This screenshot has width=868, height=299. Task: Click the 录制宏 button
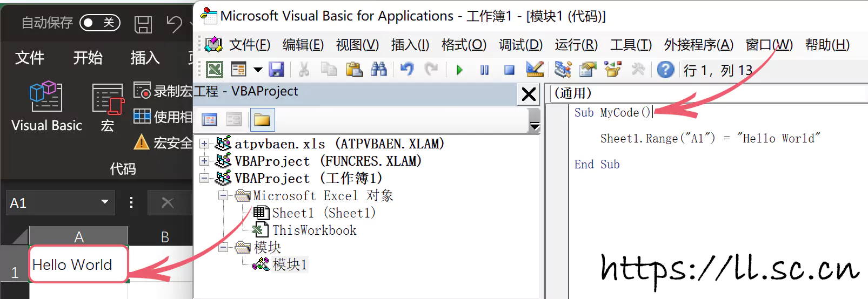pyautogui.click(x=163, y=91)
